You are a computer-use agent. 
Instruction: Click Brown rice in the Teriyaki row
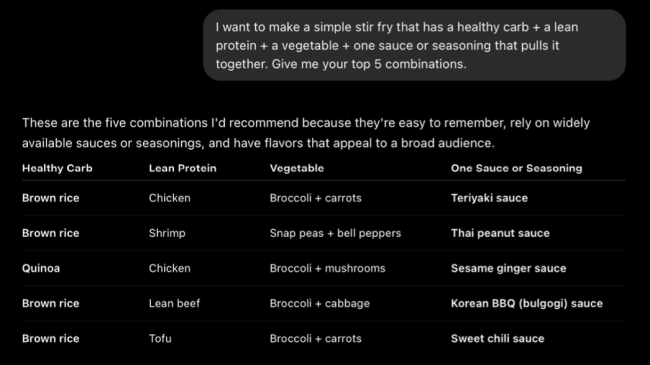coord(51,198)
